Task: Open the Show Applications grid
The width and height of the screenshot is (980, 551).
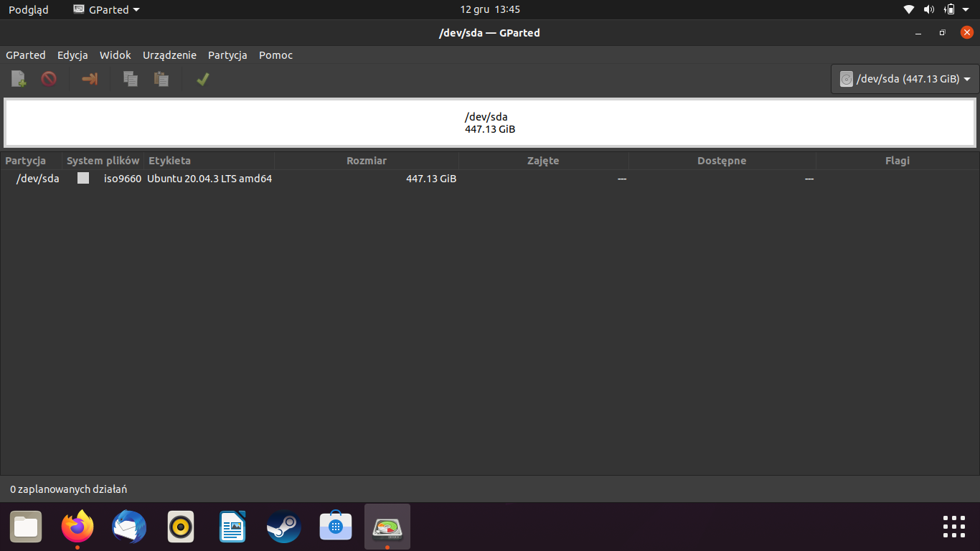Action: [x=954, y=527]
